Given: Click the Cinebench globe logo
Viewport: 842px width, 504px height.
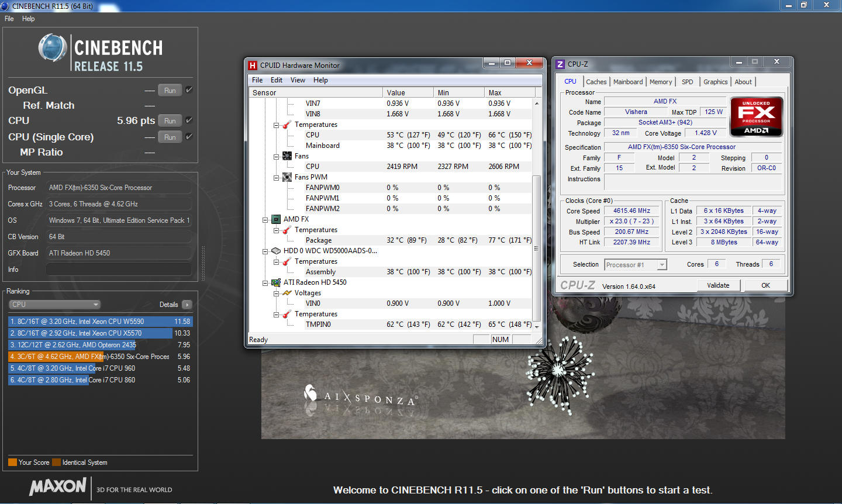Looking at the screenshot, I should [x=53, y=48].
